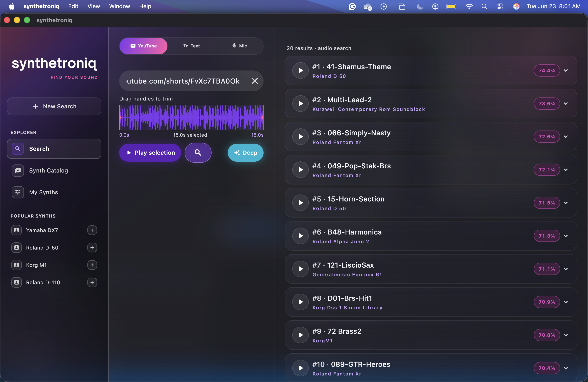Viewport: 588px width, 382px height.
Task: Add Roland D-50 with the plus icon
Action: (x=92, y=248)
